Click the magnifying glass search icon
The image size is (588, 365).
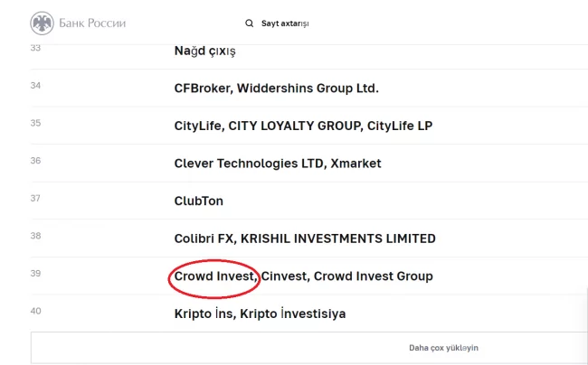point(249,23)
